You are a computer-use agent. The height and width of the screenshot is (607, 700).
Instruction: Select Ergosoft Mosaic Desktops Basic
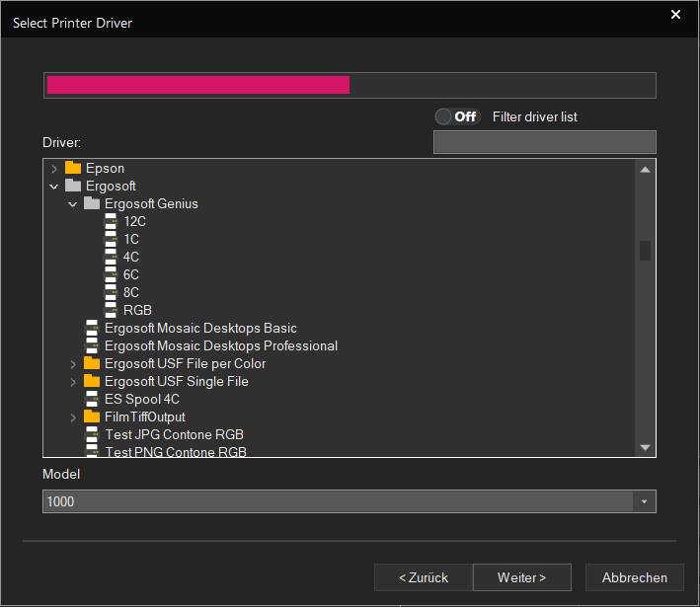tap(200, 328)
